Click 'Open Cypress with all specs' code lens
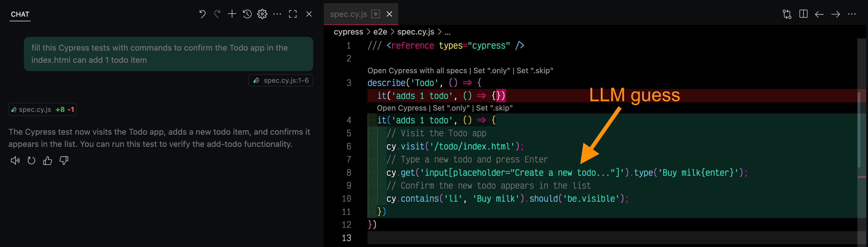Image resolution: width=868 pixels, height=247 pixels. pyautogui.click(x=417, y=71)
